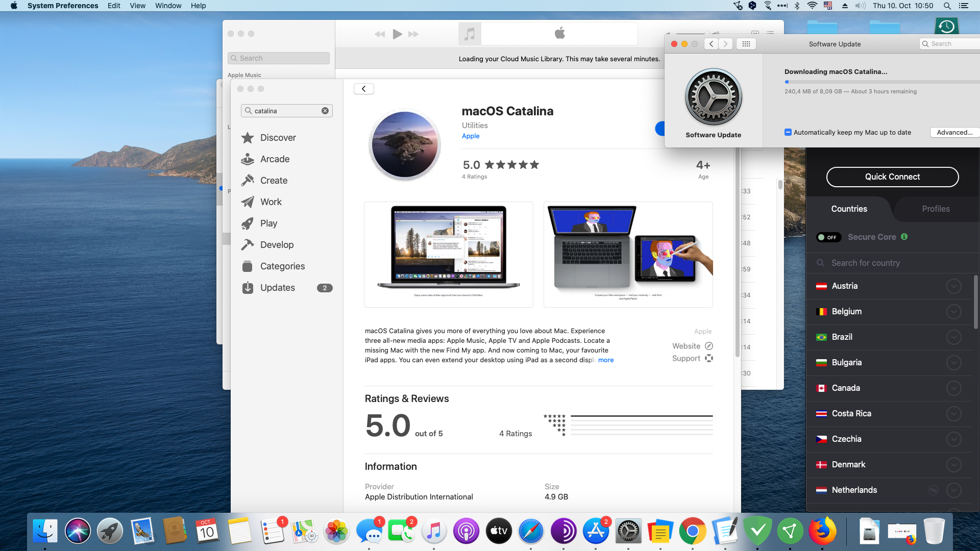This screenshot has height=551, width=980.
Task: Open System Preferences application menu
Action: click(63, 6)
